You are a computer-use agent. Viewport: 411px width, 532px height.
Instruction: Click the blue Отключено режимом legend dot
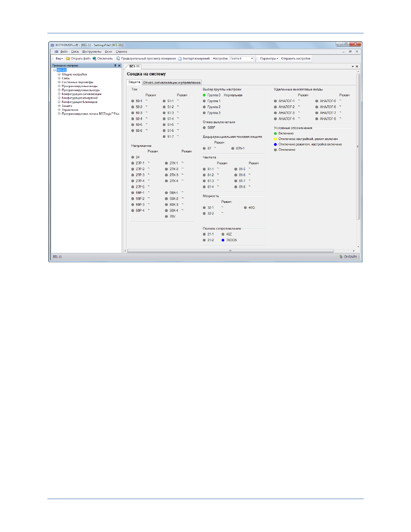[x=275, y=144]
